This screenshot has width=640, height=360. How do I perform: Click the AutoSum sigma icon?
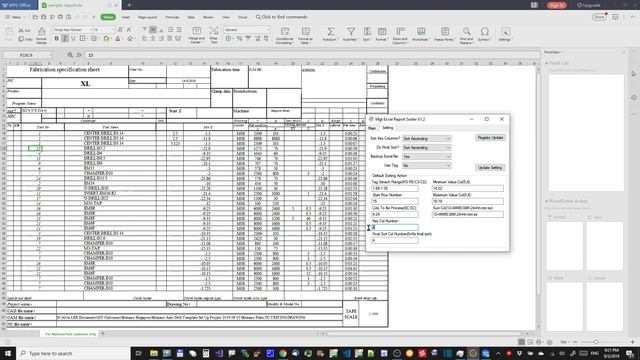click(330, 32)
